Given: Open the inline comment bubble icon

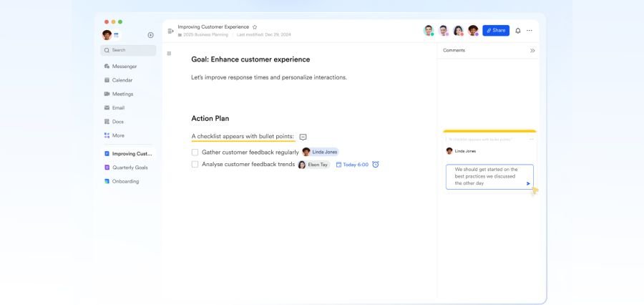Looking at the screenshot, I should coord(303,137).
